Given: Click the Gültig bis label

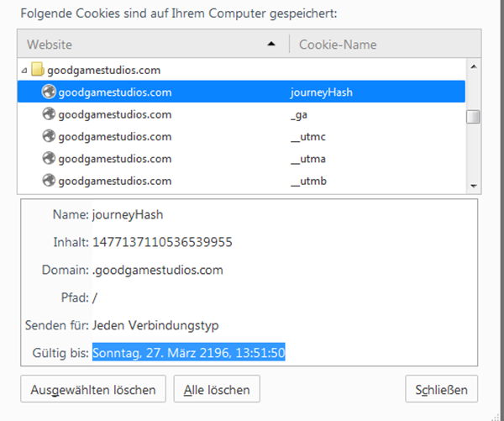Looking at the screenshot, I should tap(60, 353).
